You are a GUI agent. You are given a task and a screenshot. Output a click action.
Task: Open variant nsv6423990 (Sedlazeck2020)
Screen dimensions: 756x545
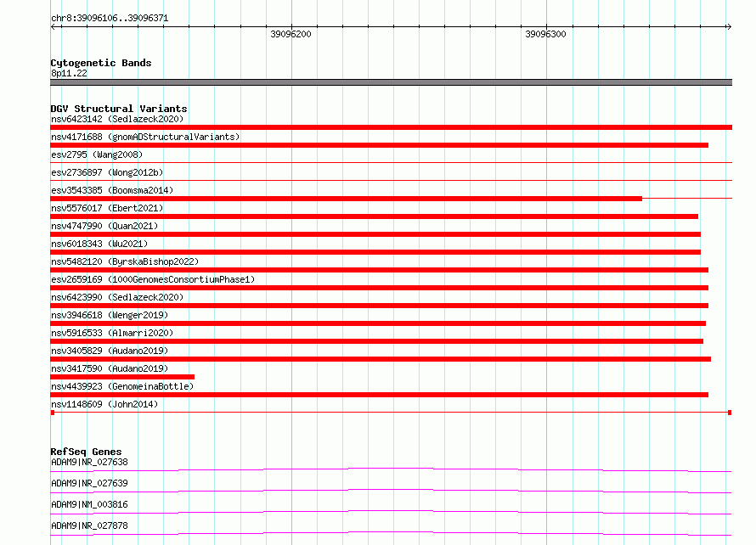pos(117,297)
